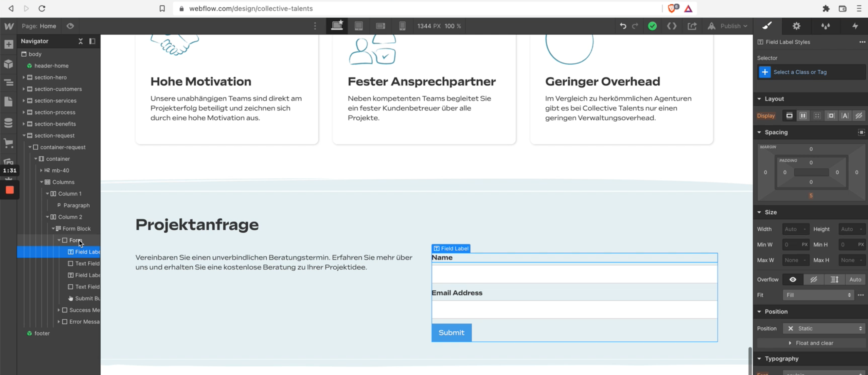Click the browser reload button
This screenshot has height=375, width=868.
[x=42, y=8]
